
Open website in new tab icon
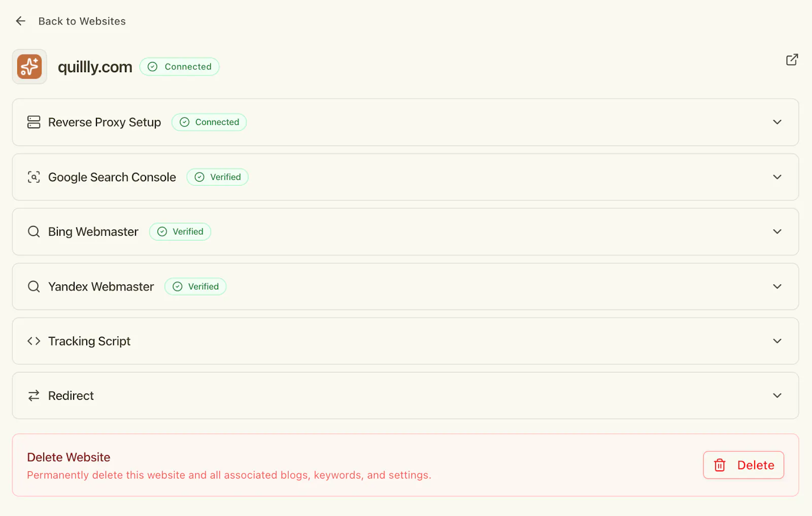(792, 60)
